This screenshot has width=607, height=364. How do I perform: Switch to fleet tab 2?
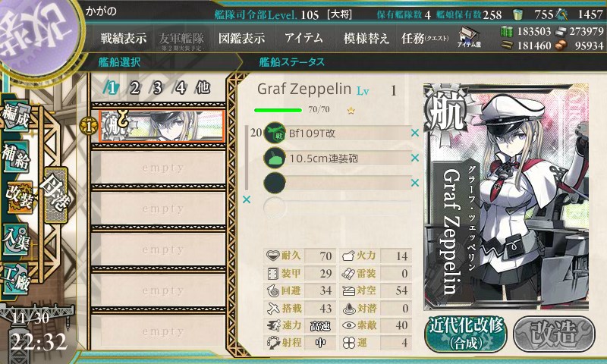tap(135, 88)
